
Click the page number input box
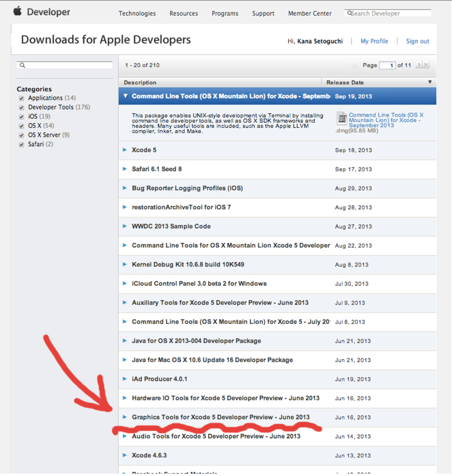387,65
